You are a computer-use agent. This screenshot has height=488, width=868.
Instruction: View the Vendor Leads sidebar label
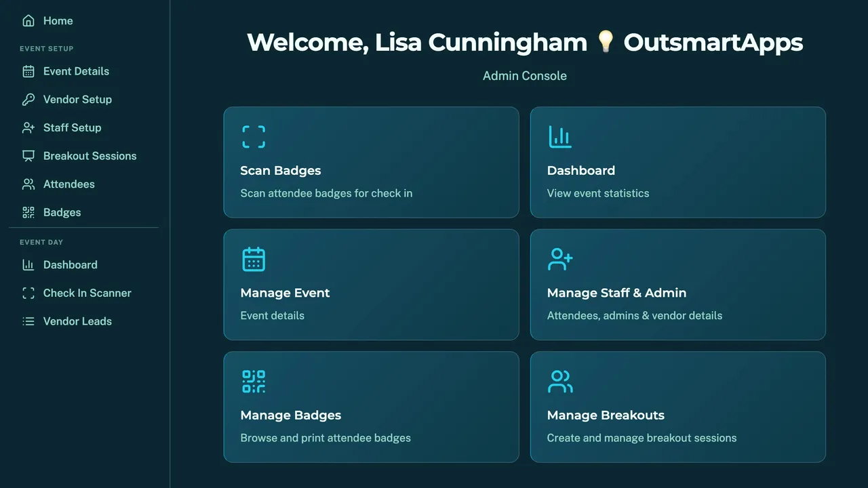[x=77, y=321]
